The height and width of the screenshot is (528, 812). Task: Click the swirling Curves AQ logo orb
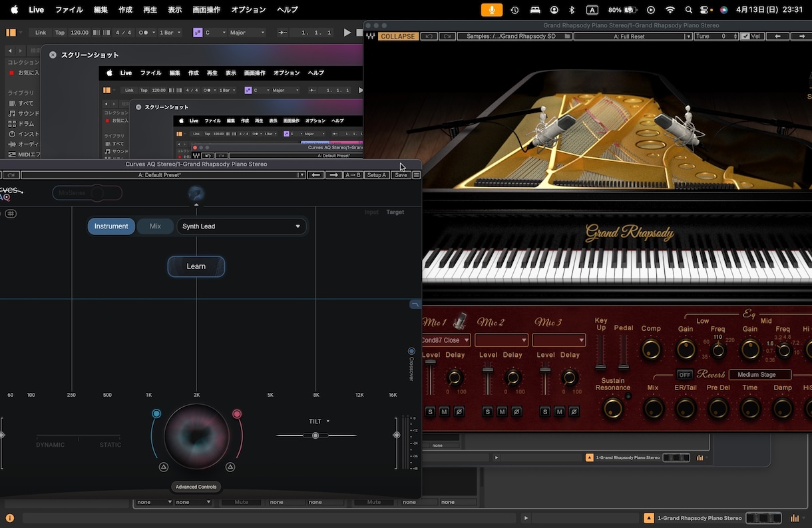(x=196, y=194)
